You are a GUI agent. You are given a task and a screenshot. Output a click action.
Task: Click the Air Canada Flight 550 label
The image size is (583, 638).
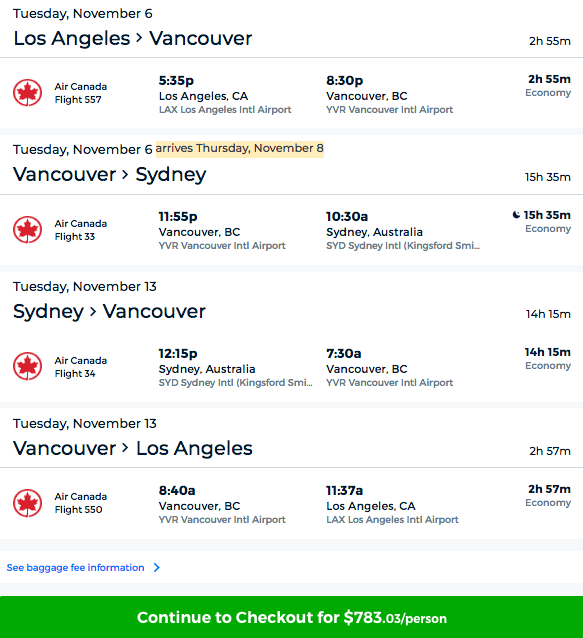click(81, 503)
